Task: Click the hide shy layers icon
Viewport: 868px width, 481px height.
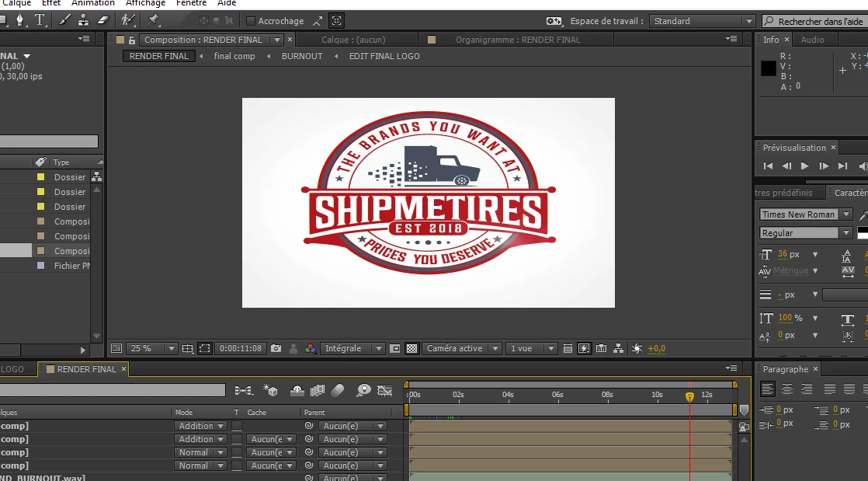Action: coord(297,391)
